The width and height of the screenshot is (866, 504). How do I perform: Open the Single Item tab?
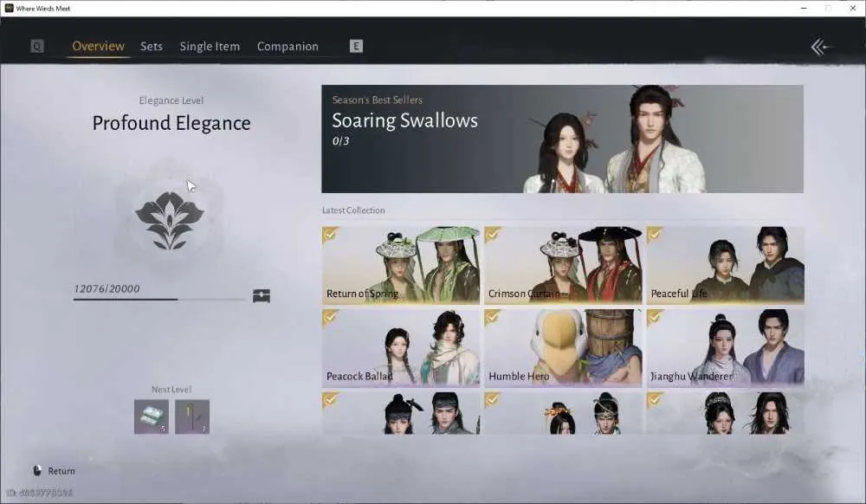point(210,47)
